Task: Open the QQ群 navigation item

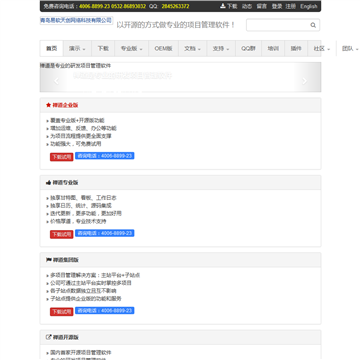Action: tap(248, 49)
